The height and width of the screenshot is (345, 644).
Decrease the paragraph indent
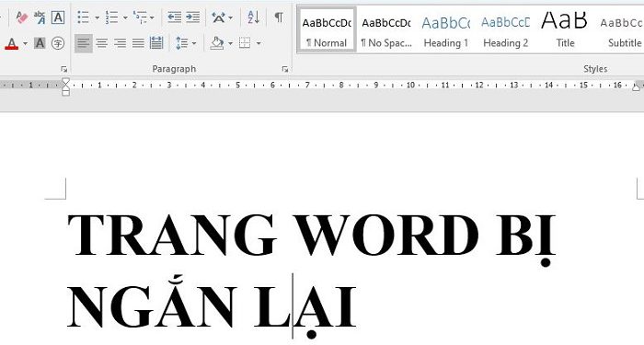pyautogui.click(x=175, y=17)
